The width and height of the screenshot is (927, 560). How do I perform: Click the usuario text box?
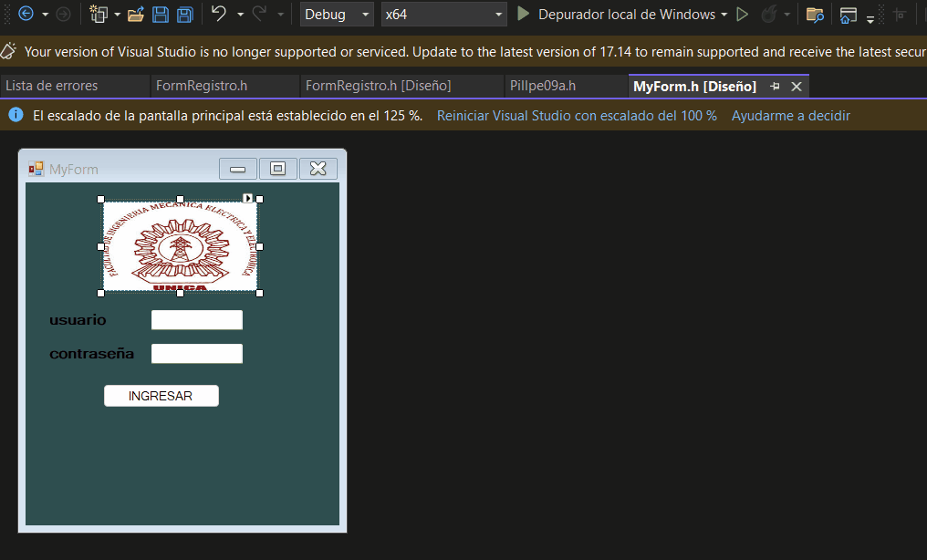point(197,319)
